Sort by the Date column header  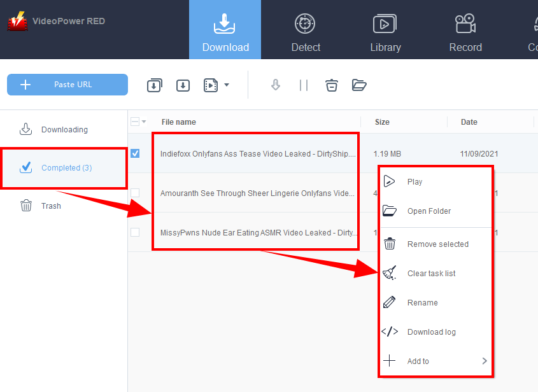click(x=469, y=122)
